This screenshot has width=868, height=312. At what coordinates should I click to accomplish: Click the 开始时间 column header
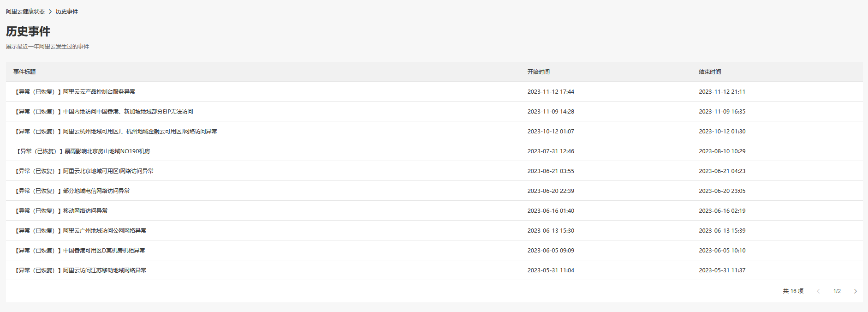tap(539, 72)
